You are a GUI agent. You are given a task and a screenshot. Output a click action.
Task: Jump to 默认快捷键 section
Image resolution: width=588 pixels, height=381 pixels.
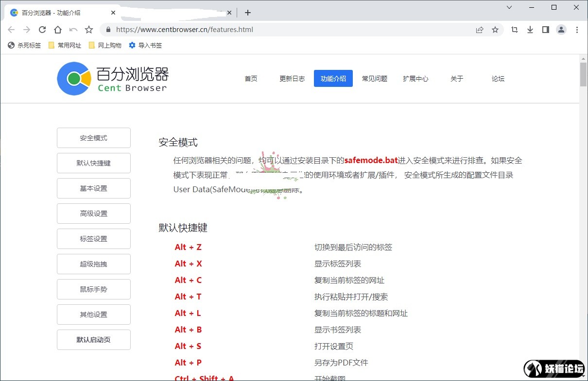[94, 163]
